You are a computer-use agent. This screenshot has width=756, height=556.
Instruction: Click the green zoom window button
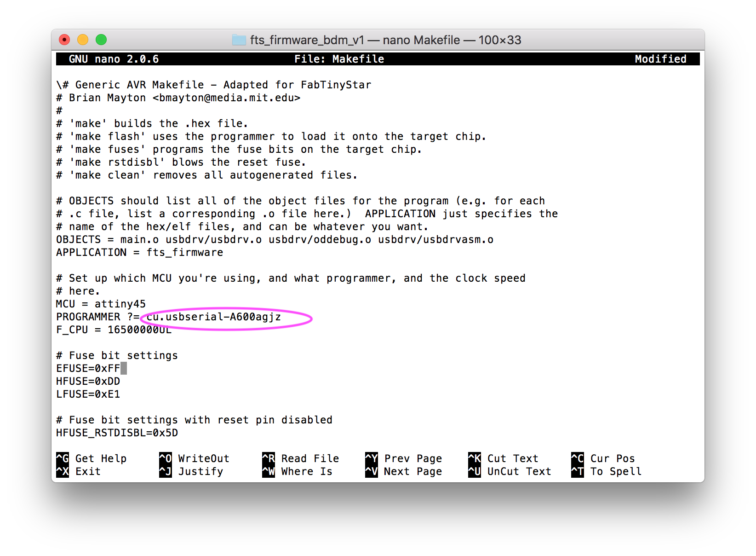click(101, 40)
